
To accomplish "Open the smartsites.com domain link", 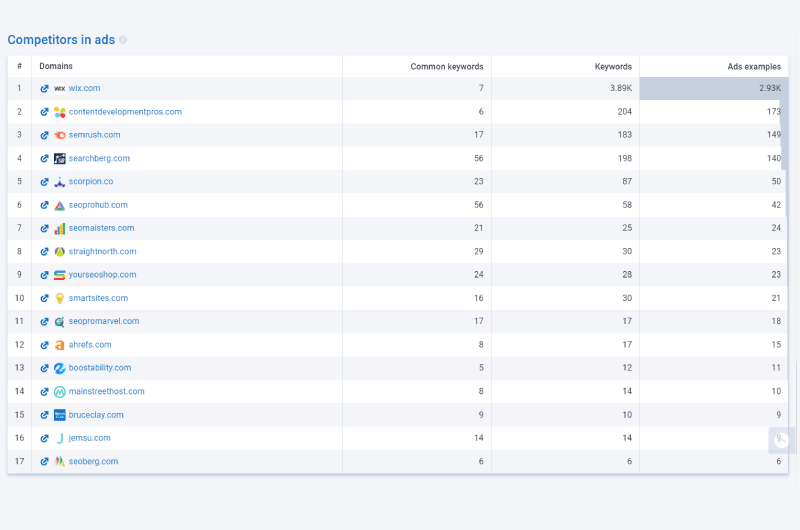I will pyautogui.click(x=98, y=298).
